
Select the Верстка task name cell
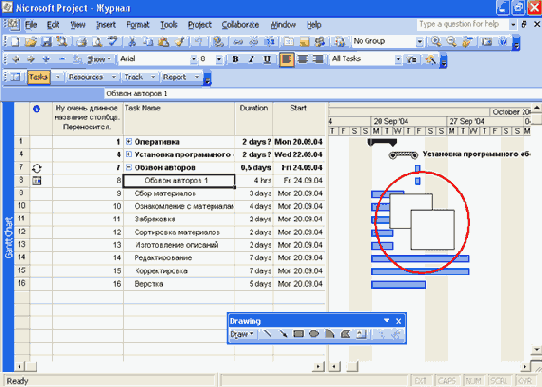179,284
